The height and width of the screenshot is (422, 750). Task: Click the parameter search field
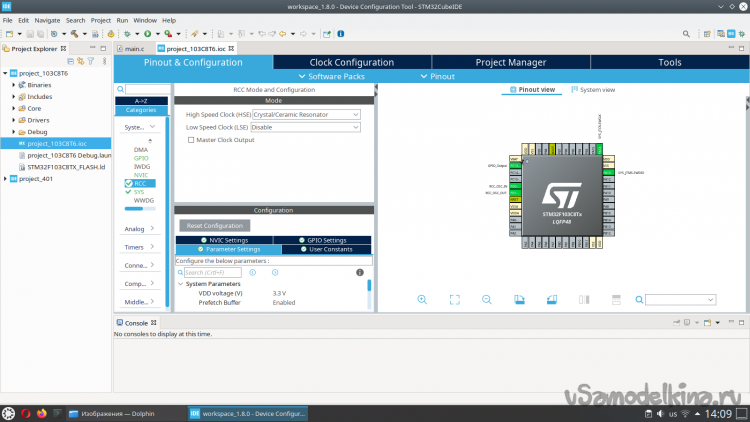pyautogui.click(x=212, y=272)
